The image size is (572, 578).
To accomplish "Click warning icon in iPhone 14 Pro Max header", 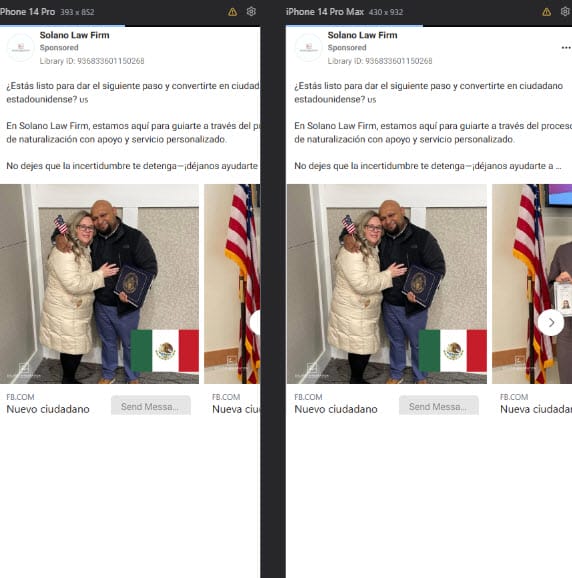I will [x=547, y=12].
